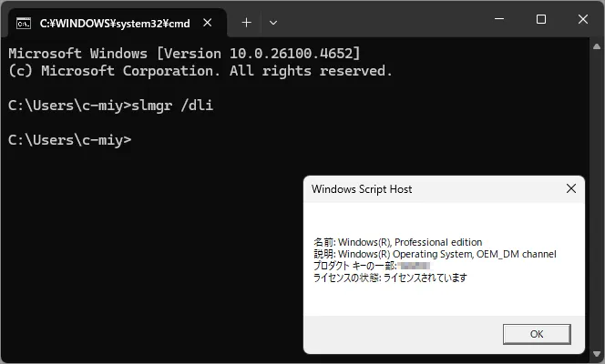Click the empty 'C:\Users\c-miy>' prompt line
Image resolution: width=605 pixels, height=364 pixels.
tap(70, 140)
